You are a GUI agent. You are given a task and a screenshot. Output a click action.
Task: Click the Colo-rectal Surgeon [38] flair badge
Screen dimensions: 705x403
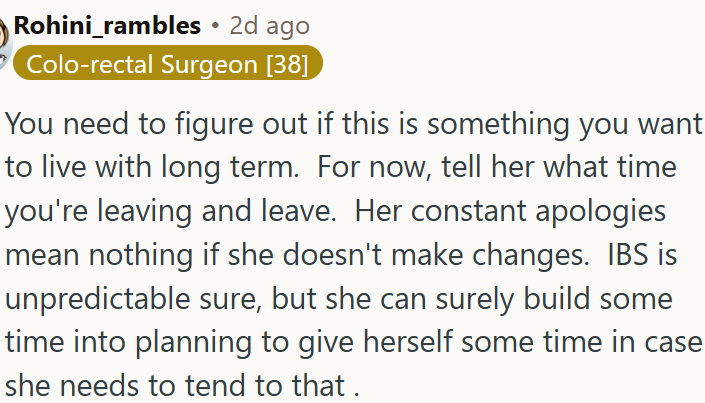pyautogui.click(x=168, y=64)
